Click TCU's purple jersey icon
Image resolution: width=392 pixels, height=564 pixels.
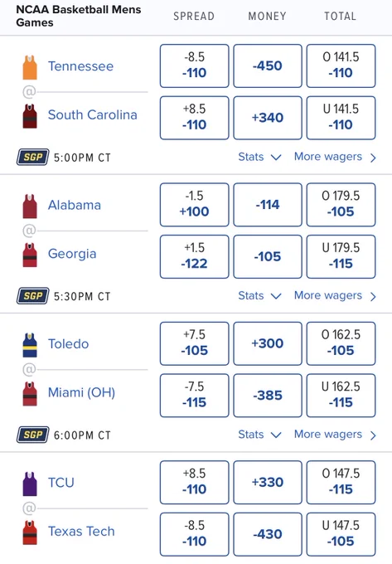coord(30,484)
